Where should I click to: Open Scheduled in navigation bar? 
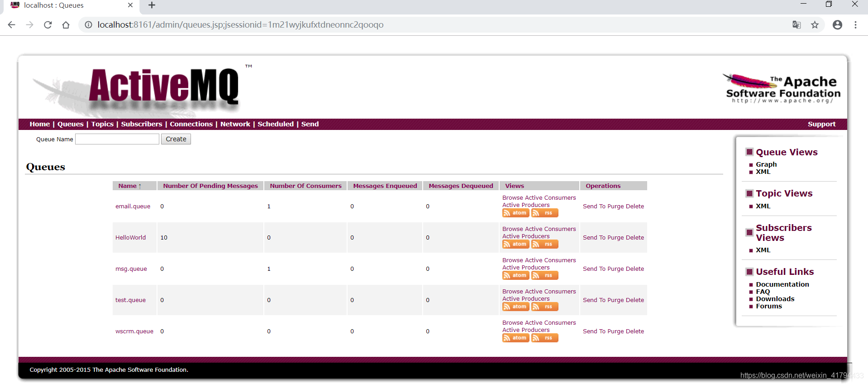(276, 124)
